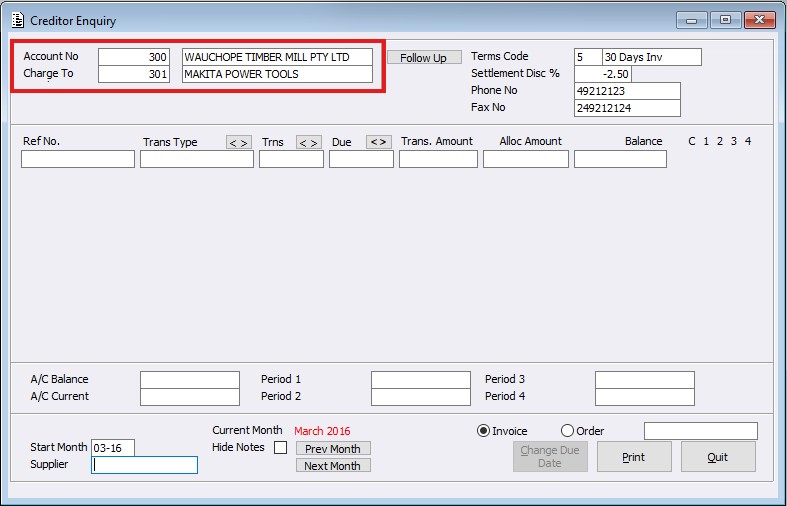The height and width of the screenshot is (506, 787).
Task: Minimize the Creditor Enquiry window
Action: tap(692, 20)
